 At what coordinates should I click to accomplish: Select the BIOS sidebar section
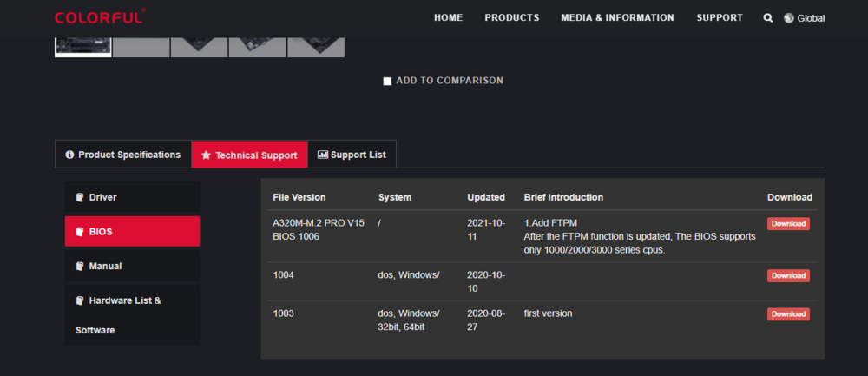132,232
